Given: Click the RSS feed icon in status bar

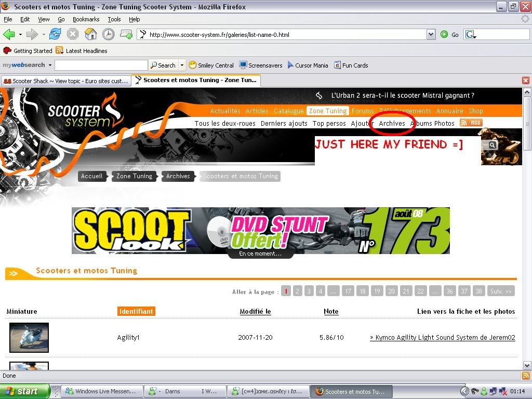Looking at the screenshot, I should coord(525,376).
